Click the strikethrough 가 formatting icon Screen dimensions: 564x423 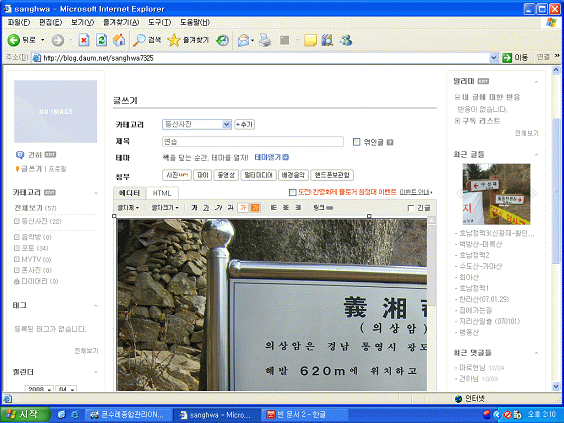tap(230, 208)
